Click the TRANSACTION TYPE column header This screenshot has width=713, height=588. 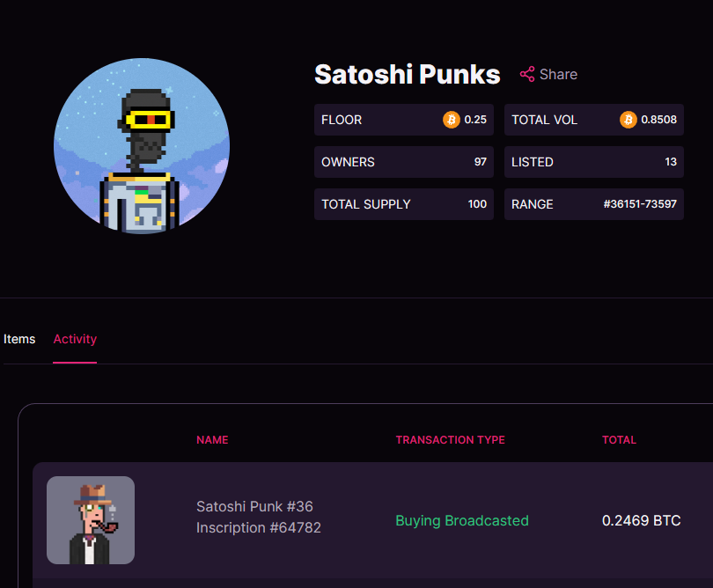tap(450, 440)
